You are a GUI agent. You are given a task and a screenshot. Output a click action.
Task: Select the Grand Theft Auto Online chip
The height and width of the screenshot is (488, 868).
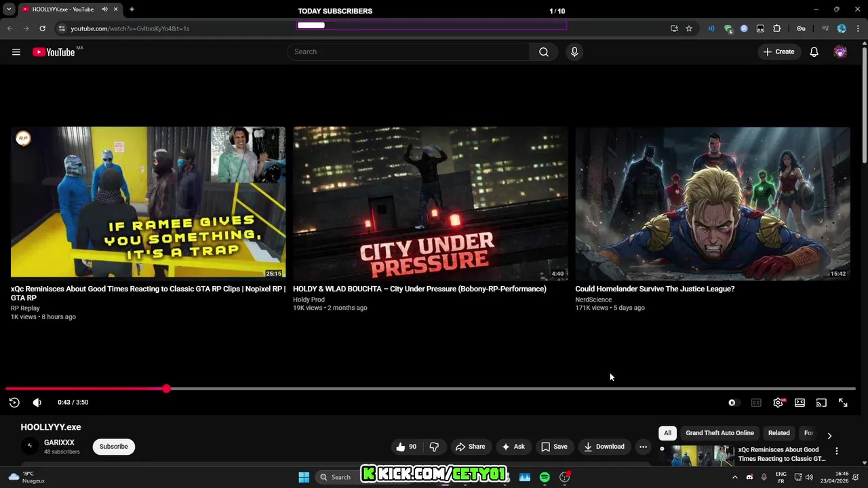[719, 433]
